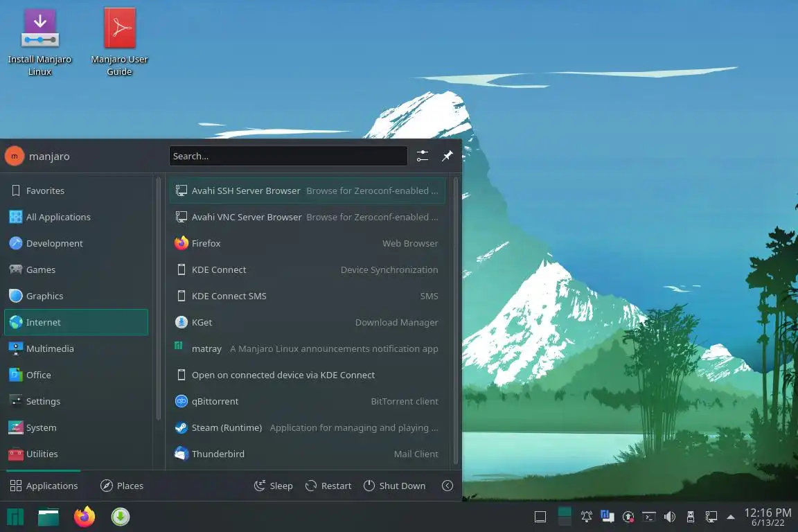Click in the Search field
The height and width of the screenshot is (532, 798).
pyautogui.click(x=288, y=156)
